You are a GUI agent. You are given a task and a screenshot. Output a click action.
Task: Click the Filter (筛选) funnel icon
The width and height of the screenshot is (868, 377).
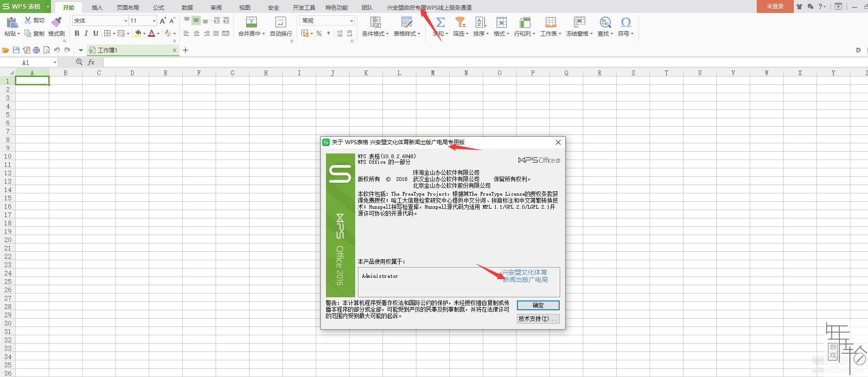click(x=460, y=22)
